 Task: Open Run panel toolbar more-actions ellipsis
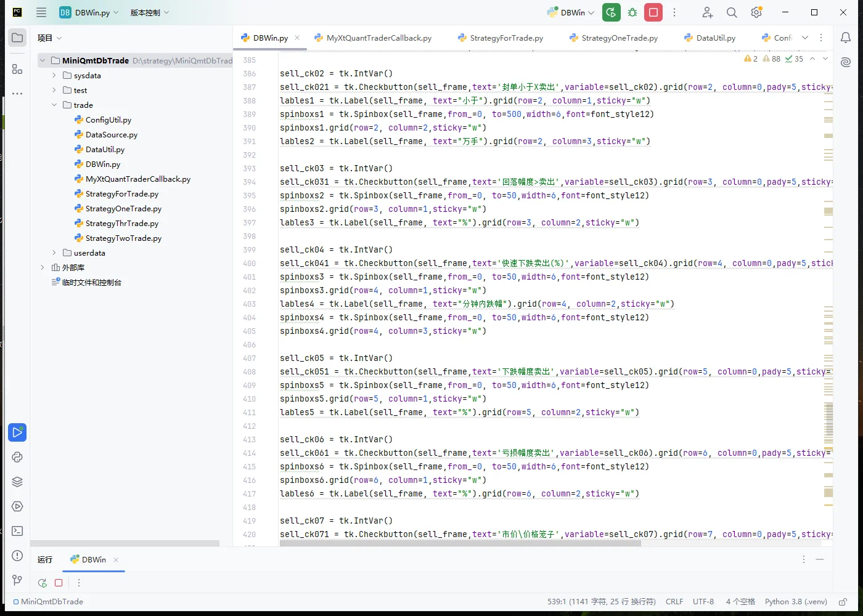[x=79, y=583]
